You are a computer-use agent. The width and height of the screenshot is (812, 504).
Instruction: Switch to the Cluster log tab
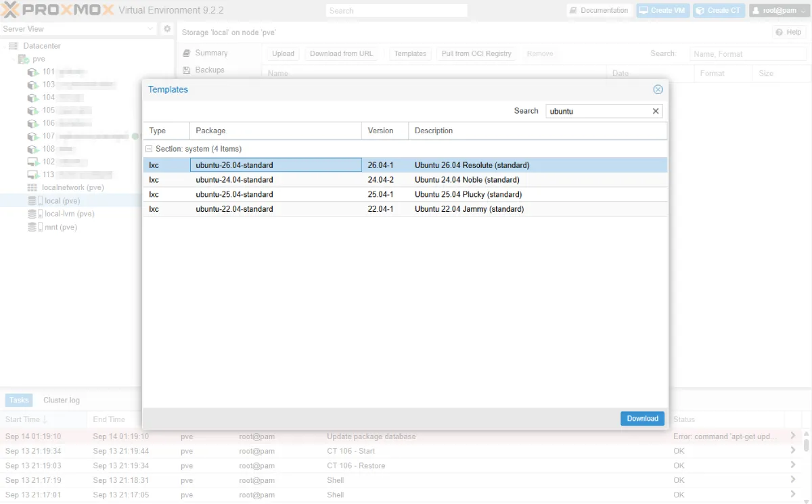point(62,400)
